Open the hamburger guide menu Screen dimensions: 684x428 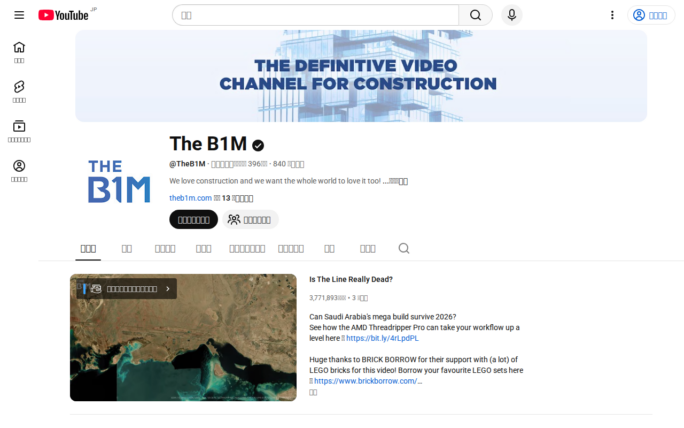pyautogui.click(x=18, y=15)
